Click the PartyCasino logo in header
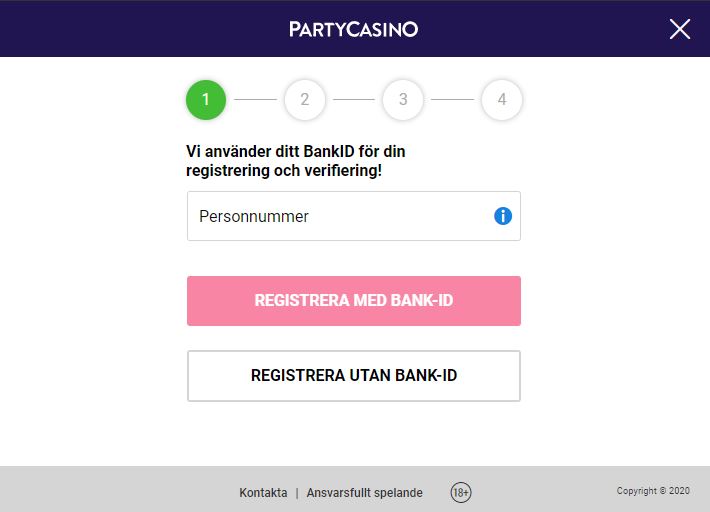Viewport: 710px width, 512px height. pyautogui.click(x=353, y=29)
